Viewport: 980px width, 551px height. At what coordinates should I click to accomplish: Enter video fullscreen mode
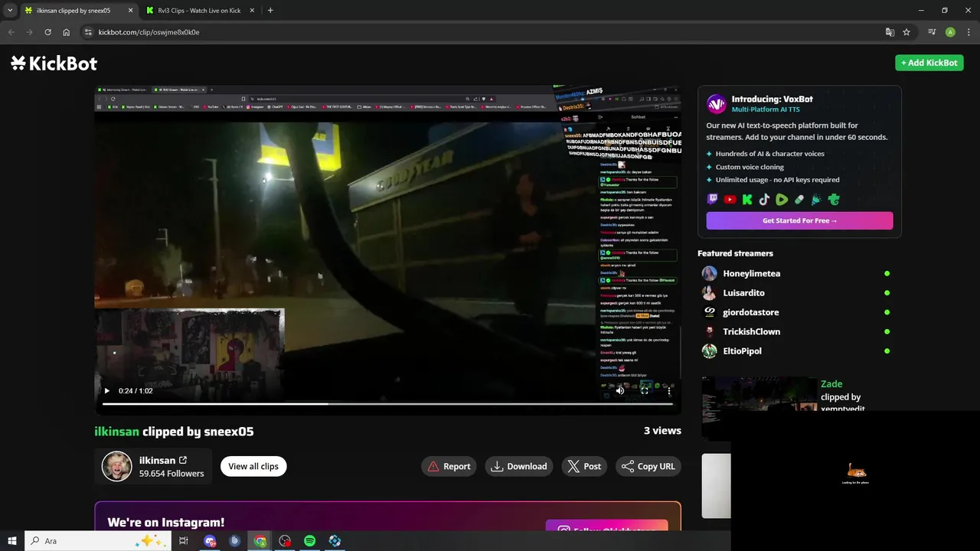click(x=644, y=390)
